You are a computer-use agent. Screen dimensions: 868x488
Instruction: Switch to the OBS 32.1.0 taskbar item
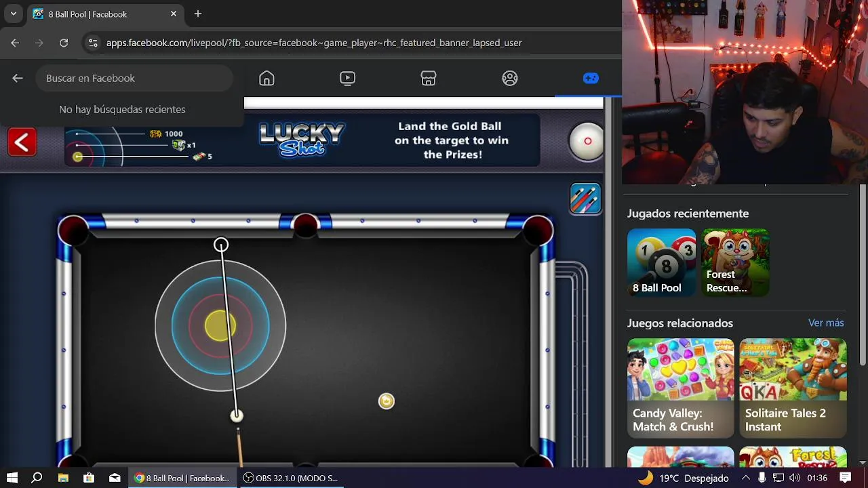tap(291, 478)
